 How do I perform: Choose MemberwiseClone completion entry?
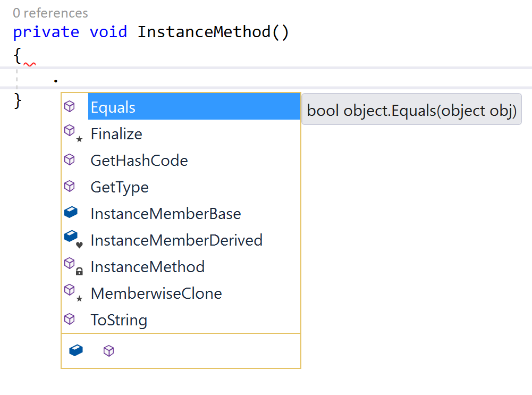(x=181, y=293)
